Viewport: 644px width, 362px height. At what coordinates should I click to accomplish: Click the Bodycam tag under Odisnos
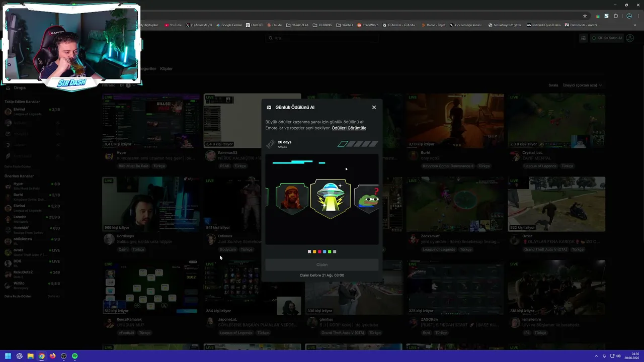227,249
